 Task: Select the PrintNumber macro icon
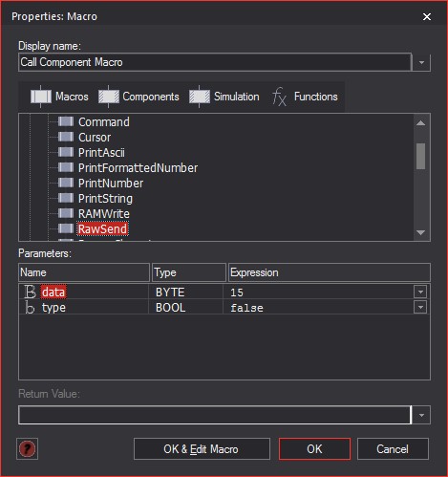click(x=66, y=183)
